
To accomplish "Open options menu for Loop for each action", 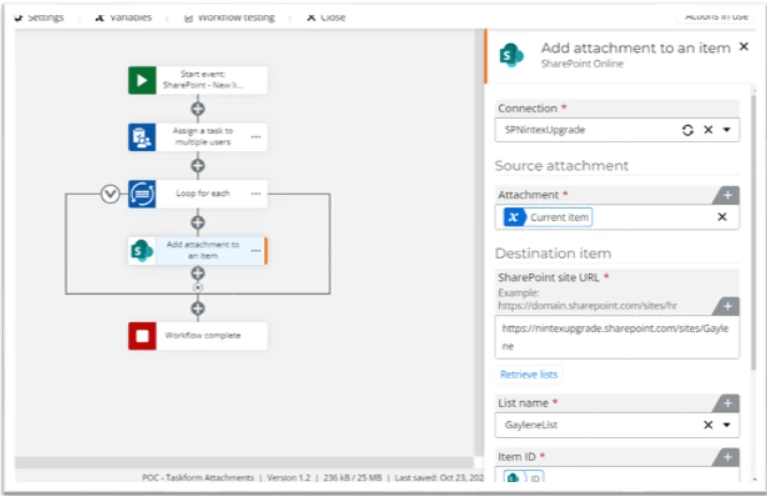I will pos(256,194).
